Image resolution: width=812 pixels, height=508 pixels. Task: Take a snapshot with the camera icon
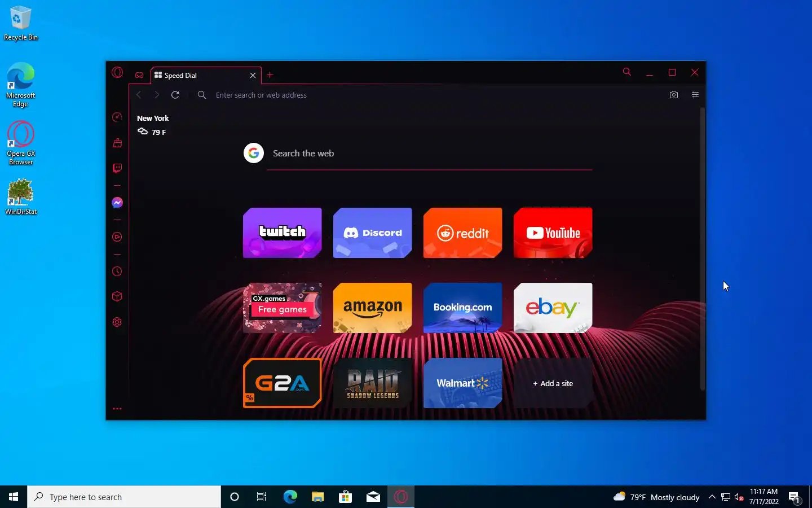(x=674, y=95)
